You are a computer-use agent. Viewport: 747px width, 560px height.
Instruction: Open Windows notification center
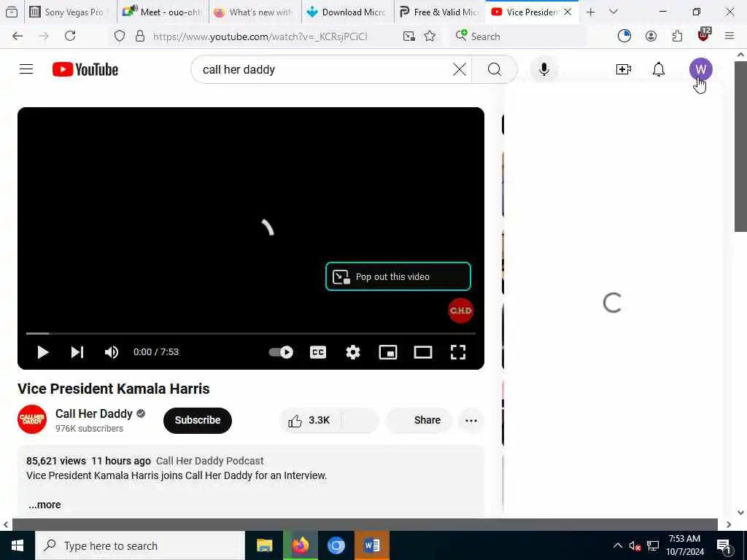724,546
